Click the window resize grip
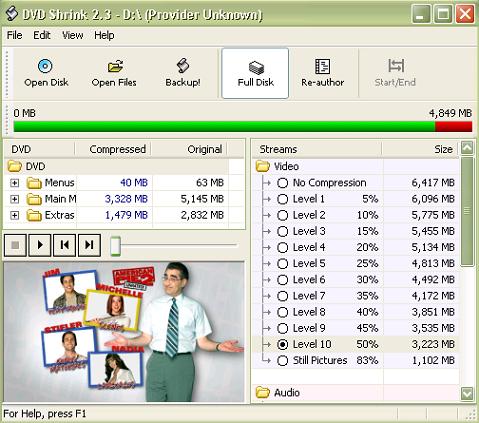 [471, 415]
